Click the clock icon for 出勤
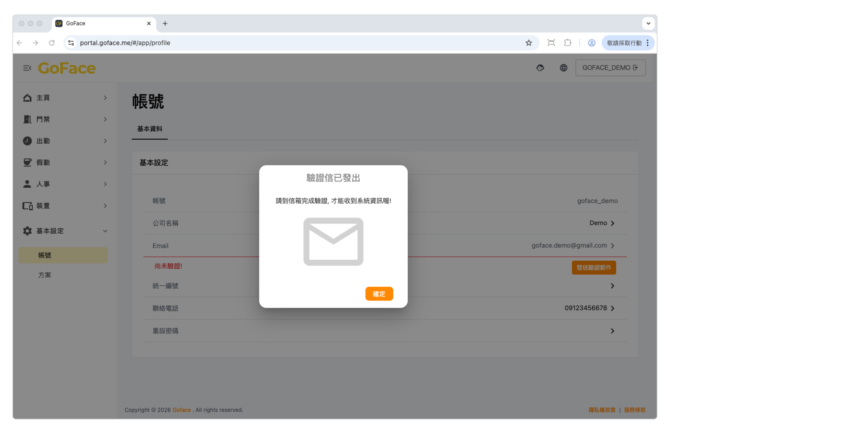868x434 pixels. pos(27,141)
